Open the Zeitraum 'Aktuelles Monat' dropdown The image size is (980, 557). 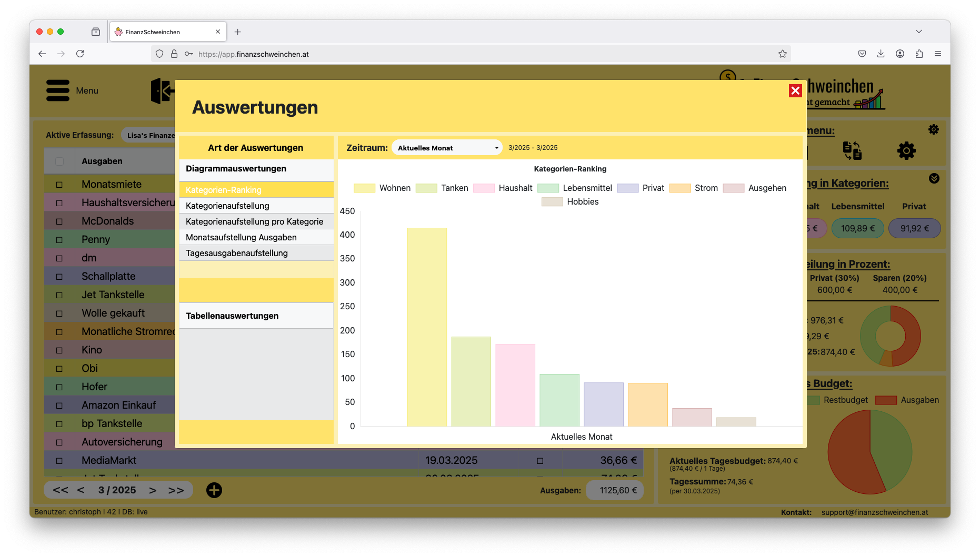(x=447, y=148)
